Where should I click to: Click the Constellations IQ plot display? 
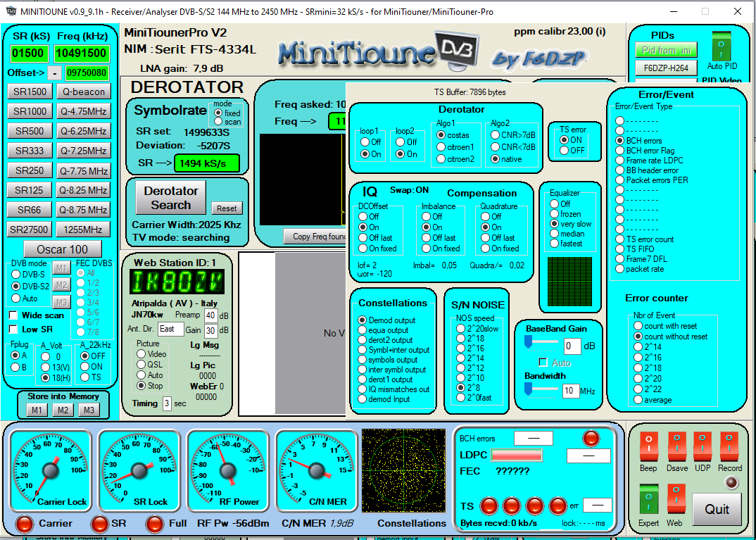click(x=403, y=470)
